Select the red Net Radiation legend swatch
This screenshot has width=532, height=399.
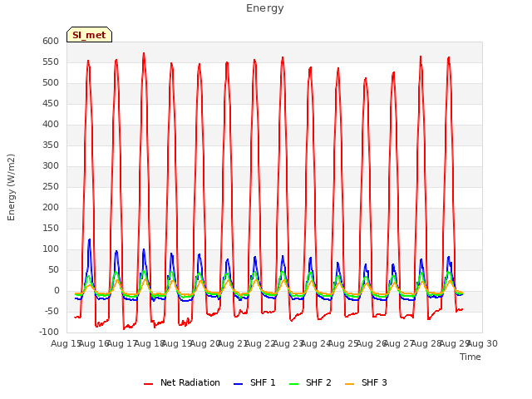coord(148,384)
